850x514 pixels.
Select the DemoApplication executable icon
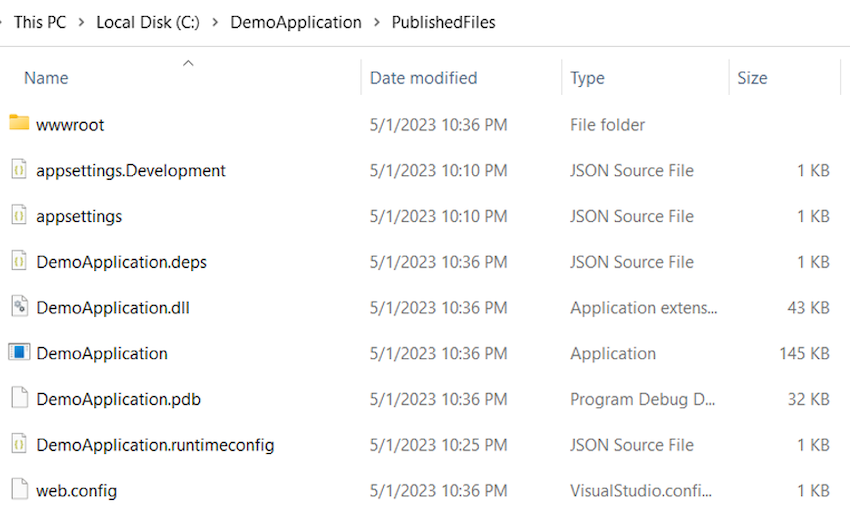click(19, 352)
